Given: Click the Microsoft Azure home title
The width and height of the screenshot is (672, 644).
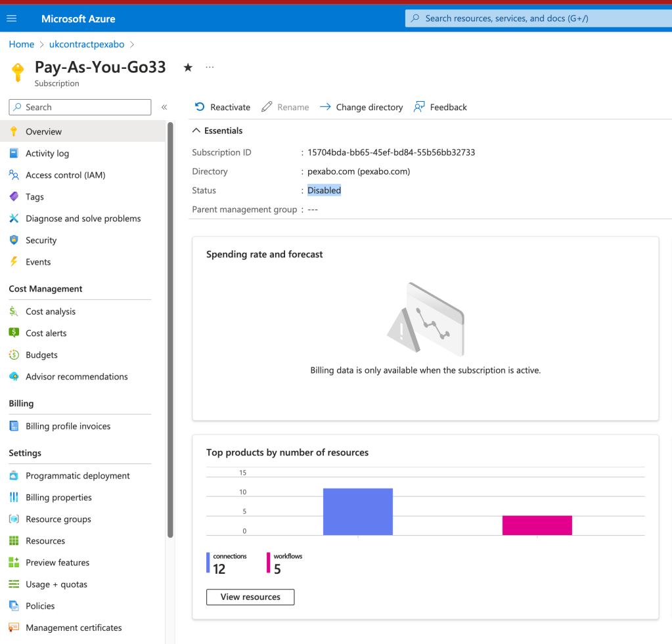Looking at the screenshot, I should [78, 19].
